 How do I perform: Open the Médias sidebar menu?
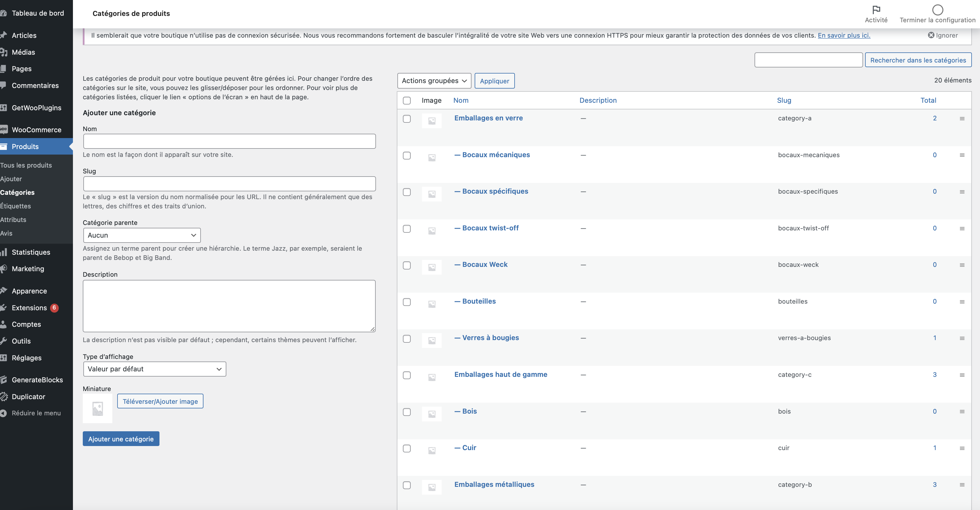[23, 52]
